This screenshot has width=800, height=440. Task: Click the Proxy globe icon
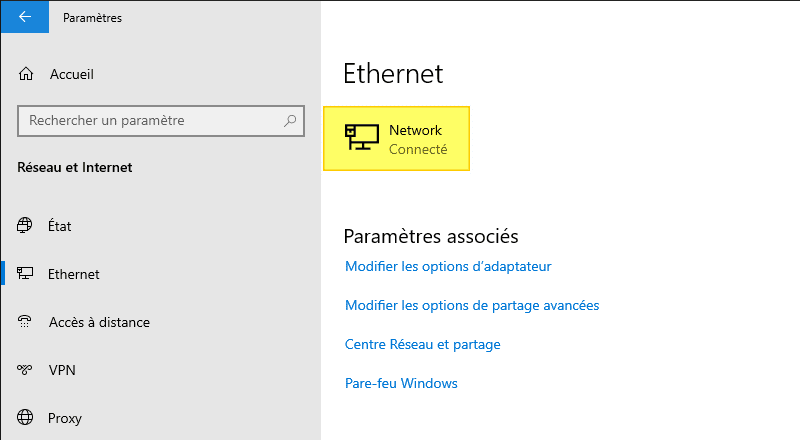(25, 418)
